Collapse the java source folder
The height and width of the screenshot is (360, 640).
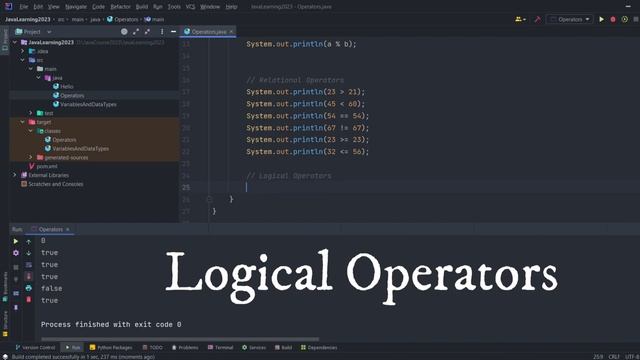click(39, 78)
